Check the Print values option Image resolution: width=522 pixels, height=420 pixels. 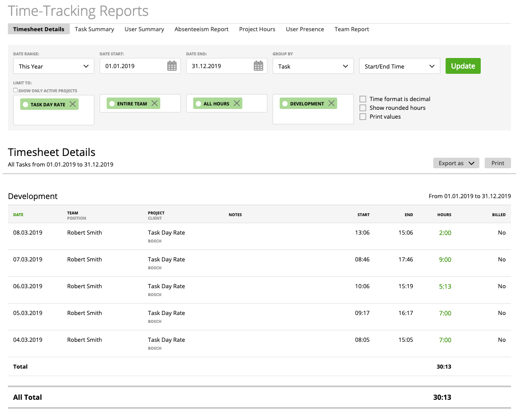(363, 116)
